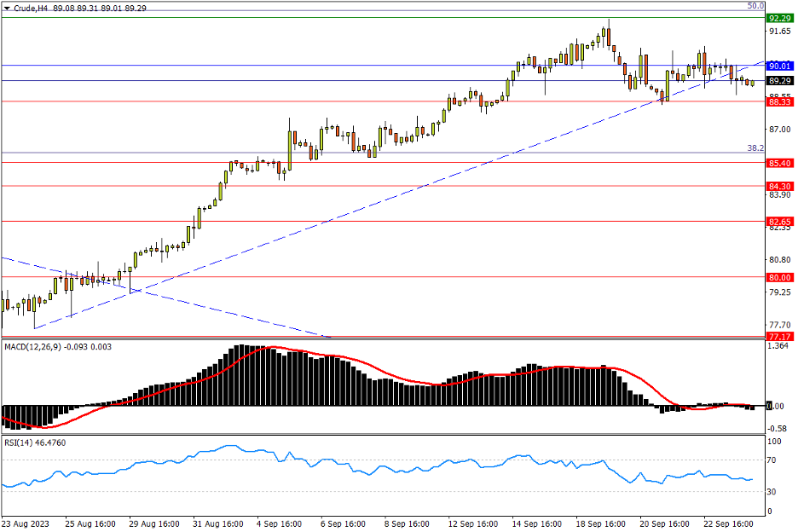The height and width of the screenshot is (532, 798).
Task: Click the red 84.30 level label
Action: pos(778,186)
